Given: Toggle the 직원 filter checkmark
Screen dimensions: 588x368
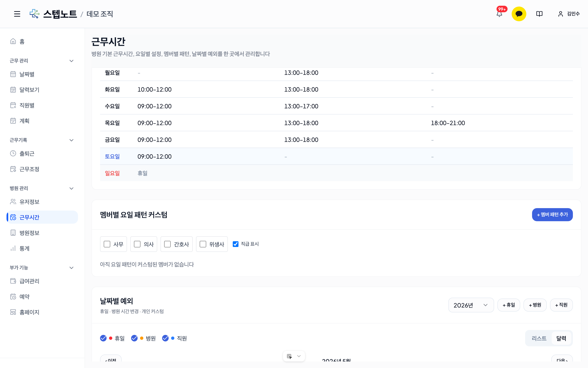Looking at the screenshot, I should (165, 338).
